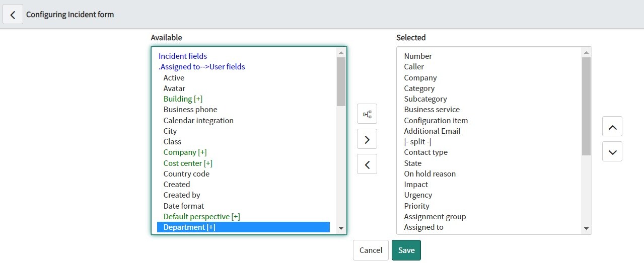
Task: Click the Cancel button
Action: tap(371, 250)
